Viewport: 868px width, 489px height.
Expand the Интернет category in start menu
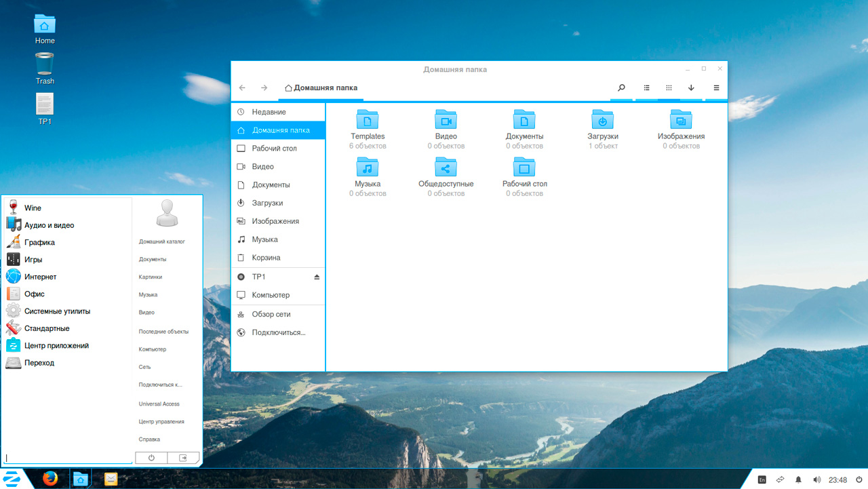click(x=40, y=277)
